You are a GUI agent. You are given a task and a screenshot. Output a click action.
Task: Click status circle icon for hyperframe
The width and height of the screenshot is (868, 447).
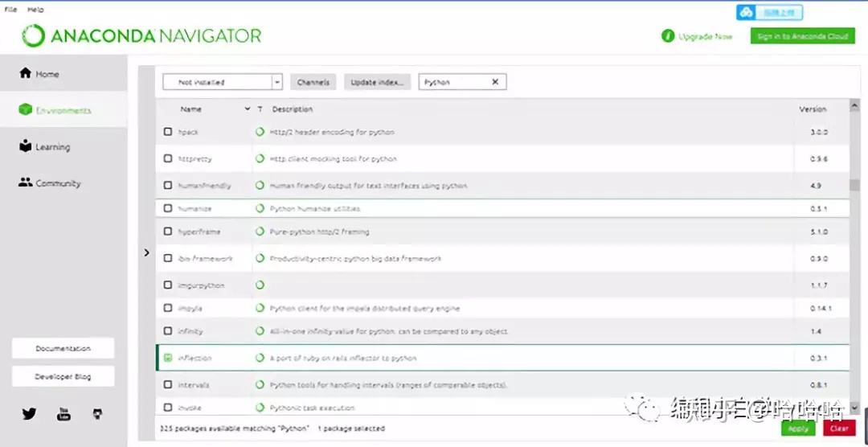(x=260, y=232)
